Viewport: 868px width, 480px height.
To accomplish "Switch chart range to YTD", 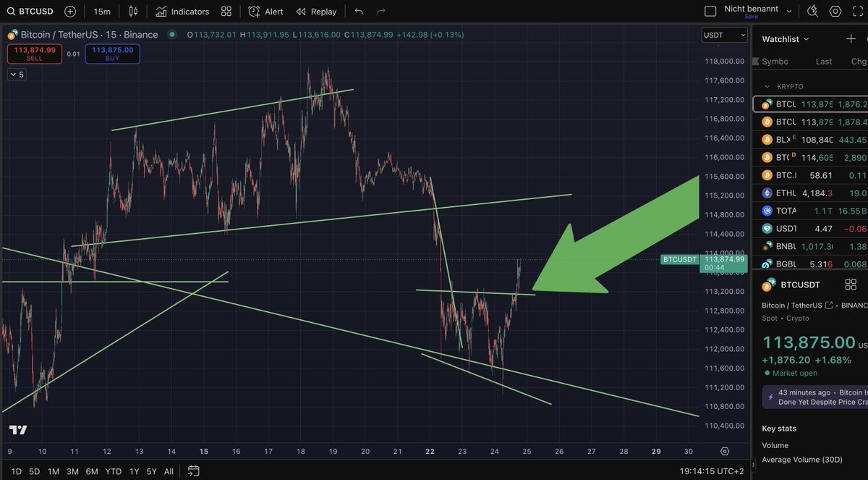I will [x=113, y=471].
